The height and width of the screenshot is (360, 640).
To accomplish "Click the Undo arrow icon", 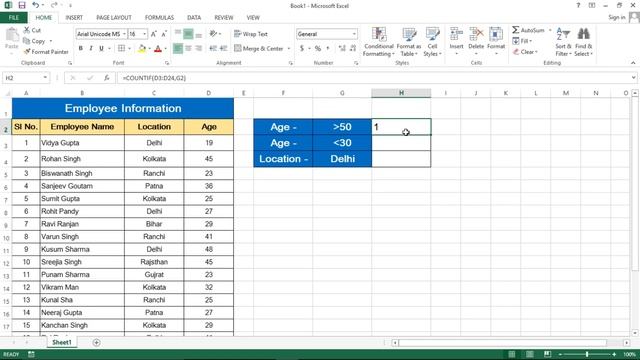I will point(36,5).
